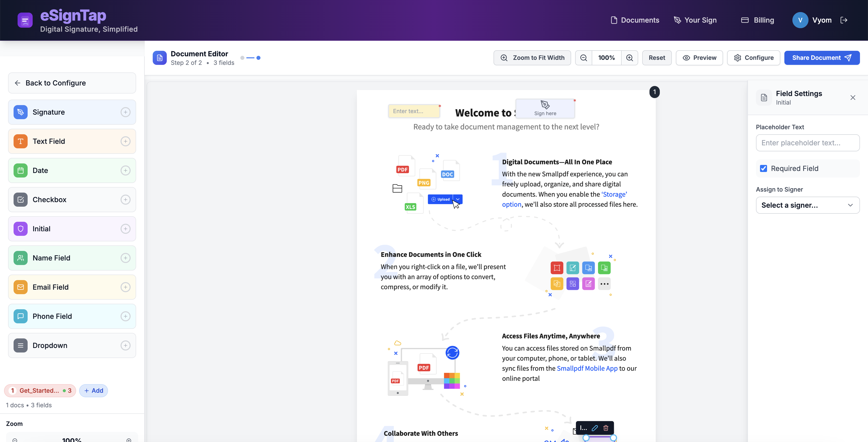868x442 pixels.
Task: Add a Signature field via plus icon
Action: point(125,112)
